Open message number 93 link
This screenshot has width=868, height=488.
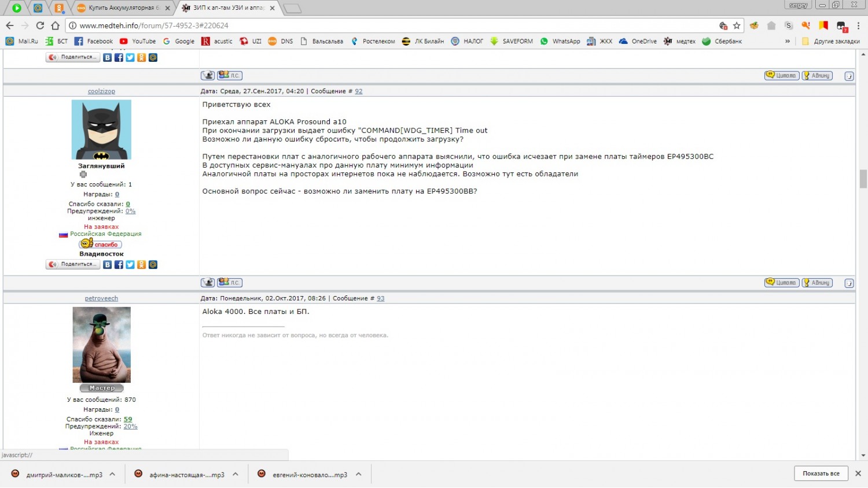point(381,298)
